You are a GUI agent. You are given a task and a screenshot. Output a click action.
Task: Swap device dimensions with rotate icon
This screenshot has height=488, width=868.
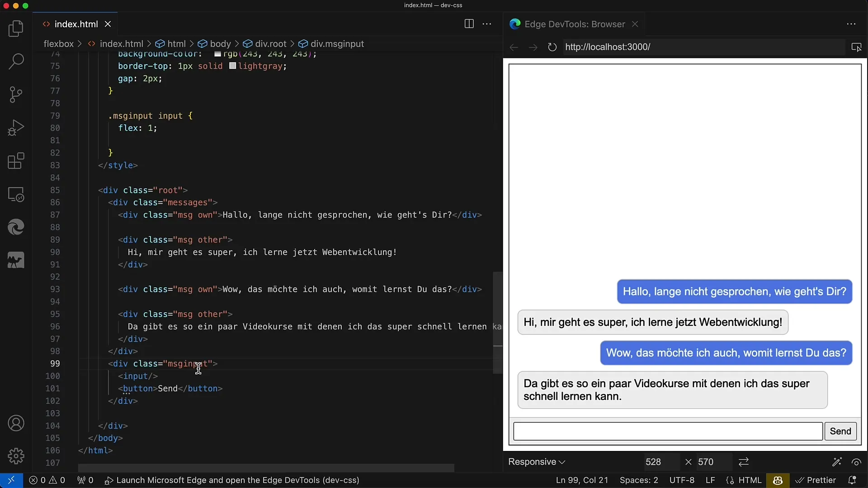point(744,462)
